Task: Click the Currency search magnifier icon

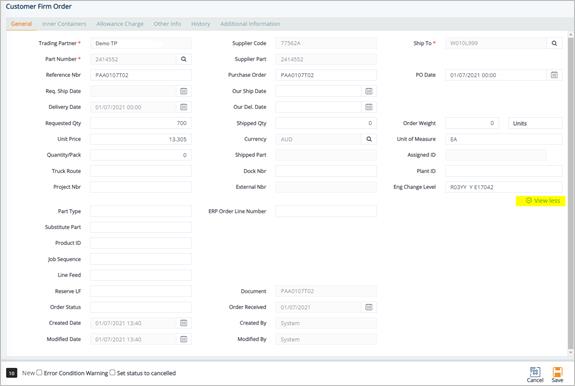Action: tap(369, 139)
